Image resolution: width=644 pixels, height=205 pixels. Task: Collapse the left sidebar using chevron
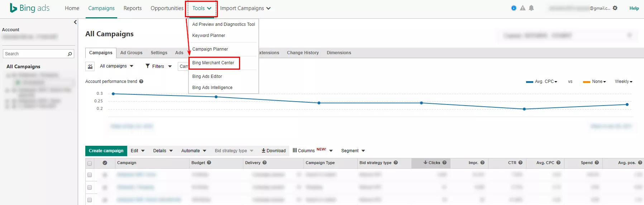[x=75, y=22]
